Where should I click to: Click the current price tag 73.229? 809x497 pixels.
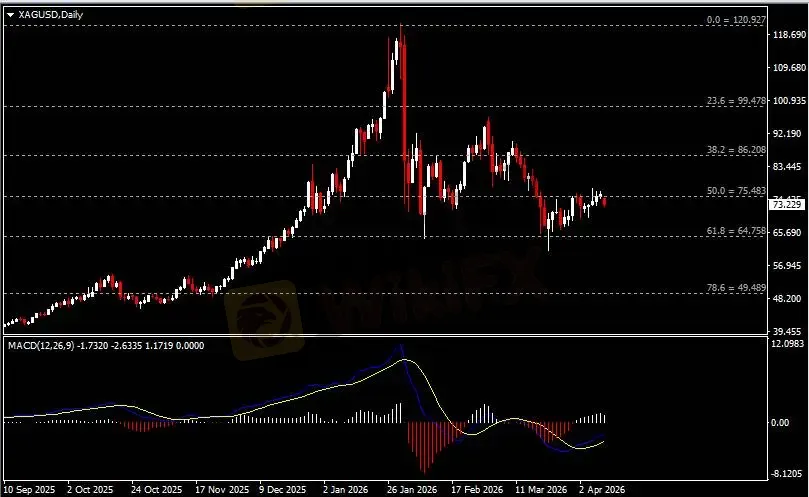(787, 205)
